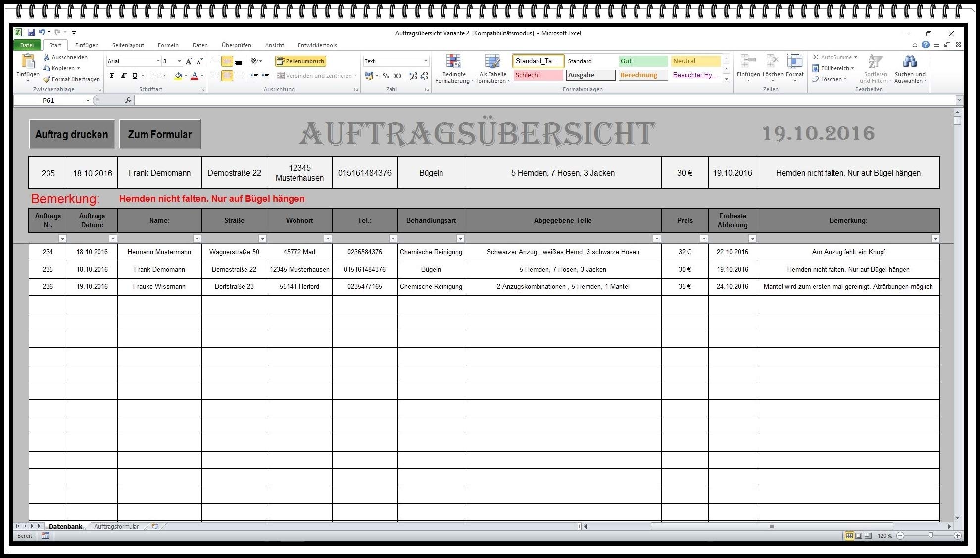Click the Format übertragen paintbrush
The image size is (980, 558).
47,79
